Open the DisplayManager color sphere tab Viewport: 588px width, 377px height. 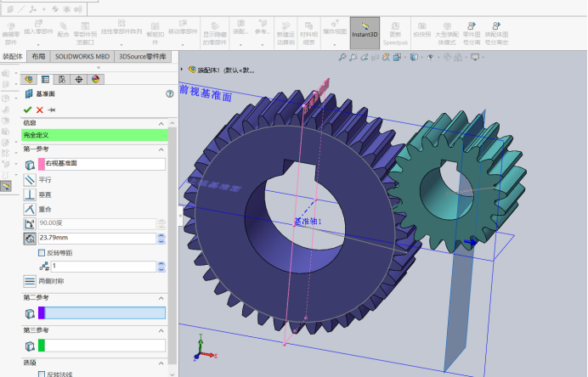coord(96,79)
